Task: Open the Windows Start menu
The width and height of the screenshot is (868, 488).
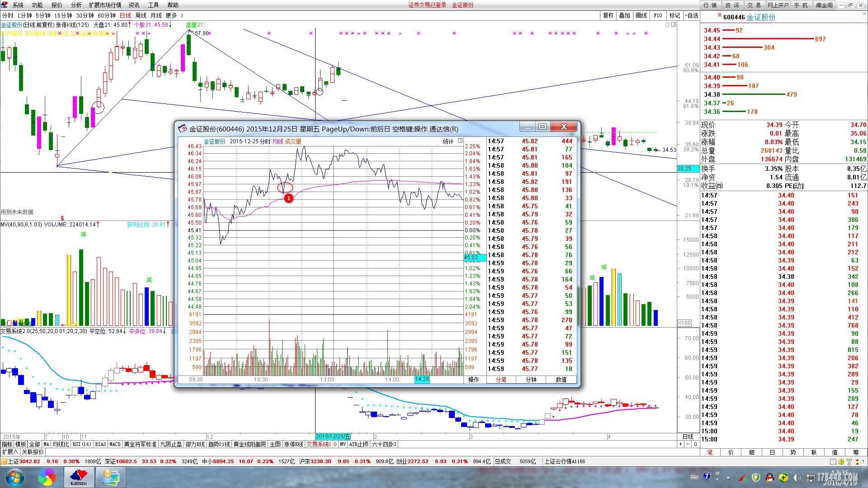Action: point(14,478)
